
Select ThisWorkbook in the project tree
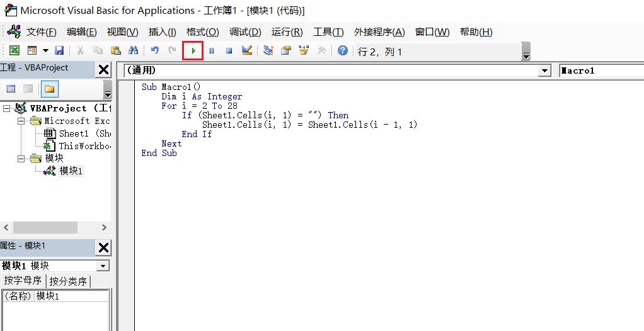click(x=84, y=146)
